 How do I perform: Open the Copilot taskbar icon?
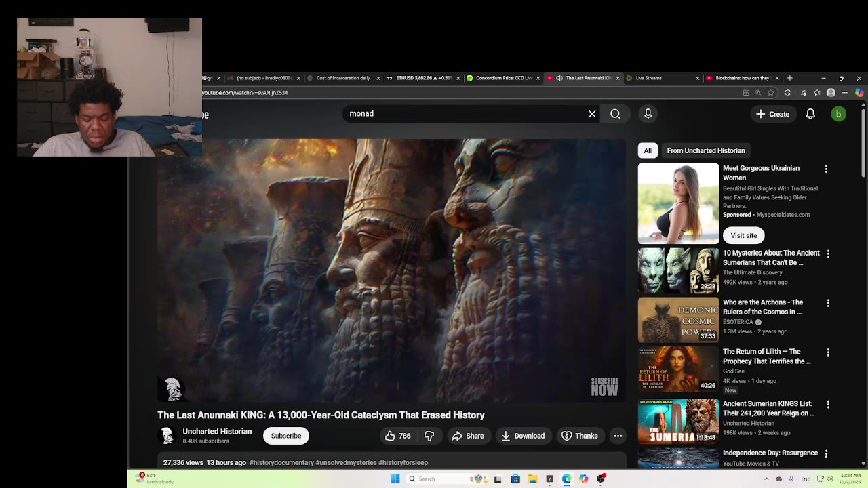(583, 479)
